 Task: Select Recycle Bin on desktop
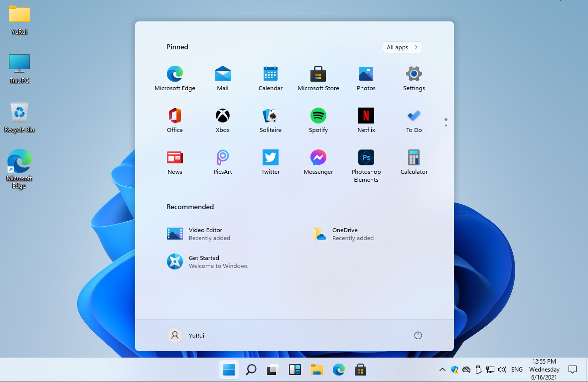point(19,118)
